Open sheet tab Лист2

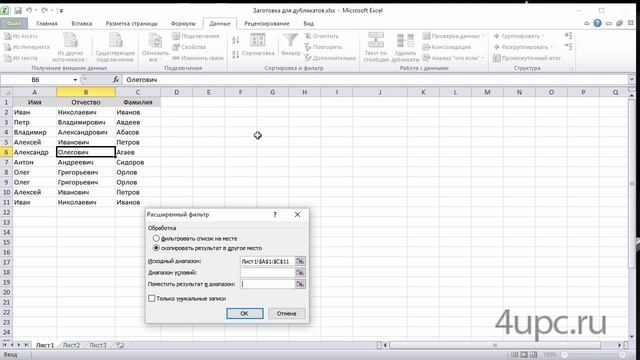pos(71,345)
